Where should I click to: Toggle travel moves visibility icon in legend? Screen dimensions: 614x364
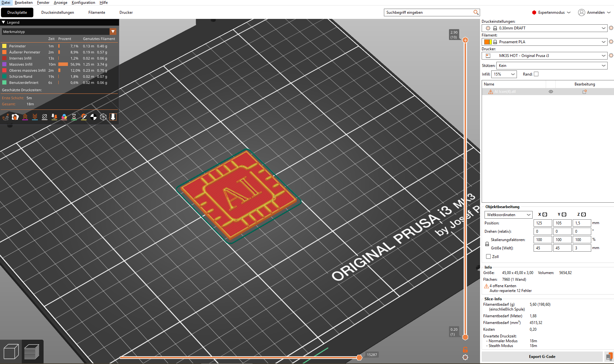5,117
